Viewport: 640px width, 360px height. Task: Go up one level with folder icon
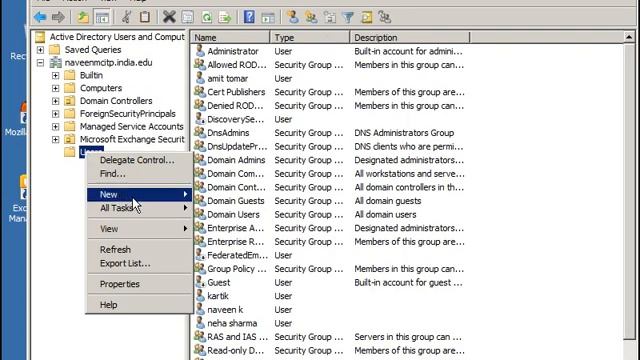tap(83, 17)
